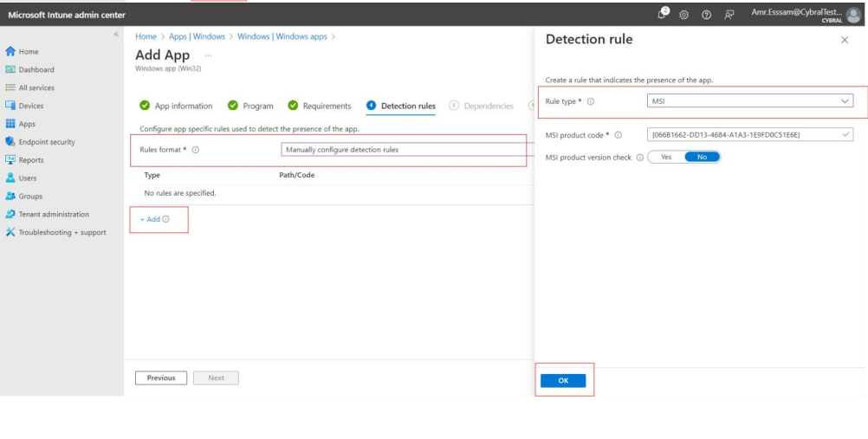868x439 pixels.
Task: Open the Rules format dropdown
Action: pos(407,150)
